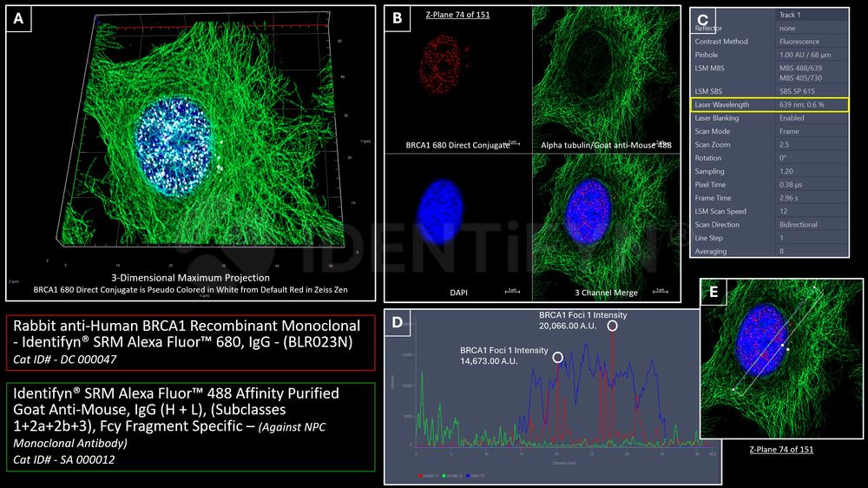Click the "BRCA1 Foci 1 Intensity 14,673.00 A.U." annotation
The width and height of the screenshot is (868, 488).
pyautogui.click(x=503, y=356)
